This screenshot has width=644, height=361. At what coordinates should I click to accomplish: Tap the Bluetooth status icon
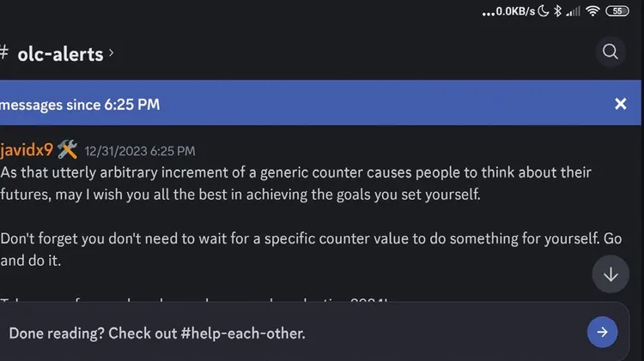[x=557, y=11]
